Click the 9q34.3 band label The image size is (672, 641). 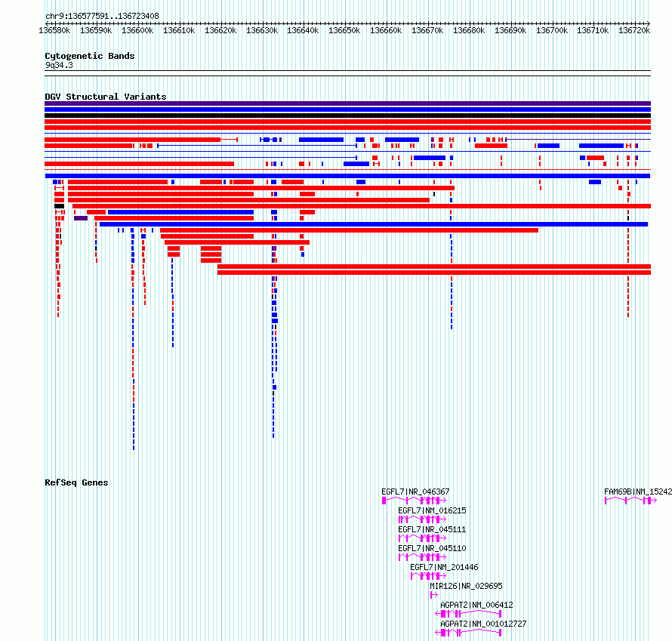coord(59,65)
